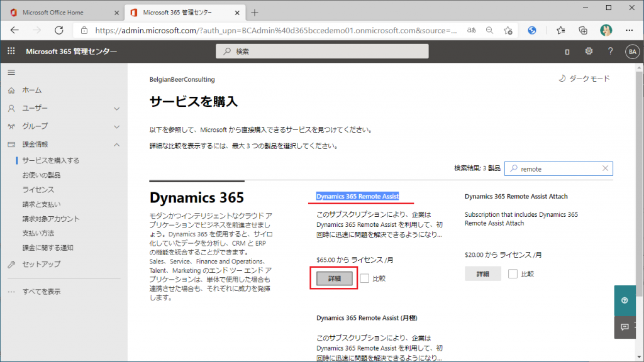Click the $65.00 から ライセンス/月 price text
Screen dimensions: 644x362
click(355, 260)
